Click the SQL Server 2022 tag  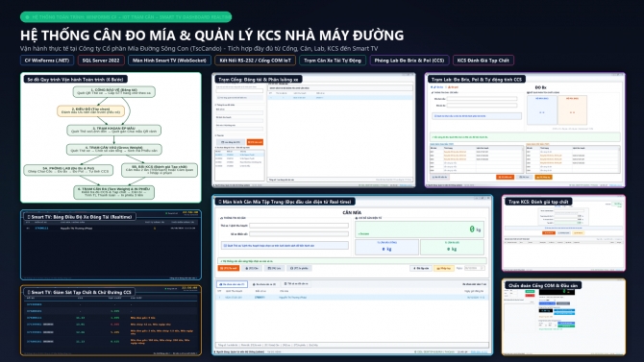(101, 60)
